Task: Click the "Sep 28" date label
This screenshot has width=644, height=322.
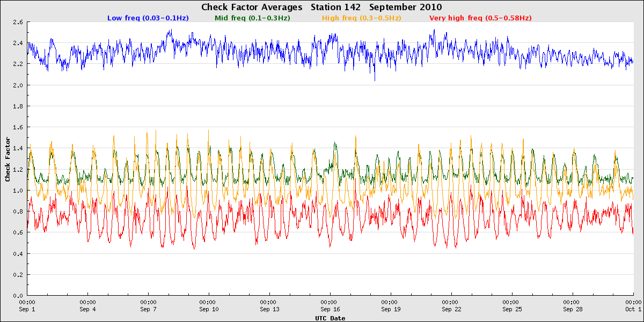Action: click(573, 310)
